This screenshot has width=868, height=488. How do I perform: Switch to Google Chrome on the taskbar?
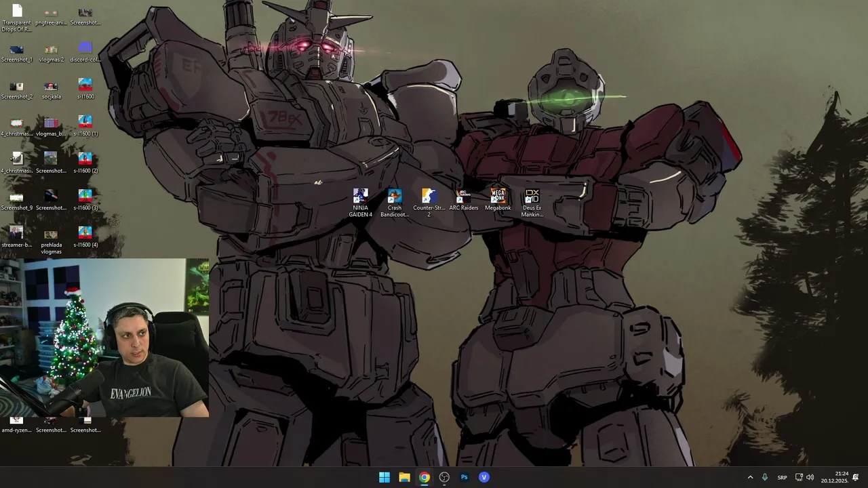(425, 477)
